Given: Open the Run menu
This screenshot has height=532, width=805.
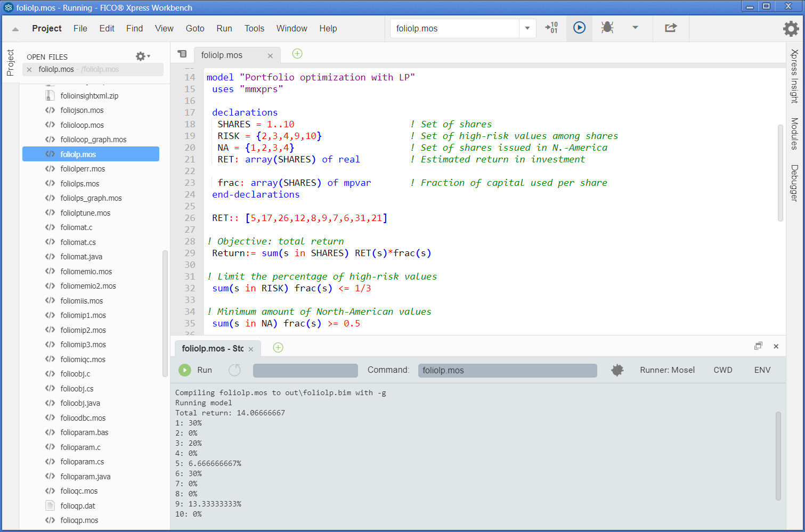Looking at the screenshot, I should point(224,28).
